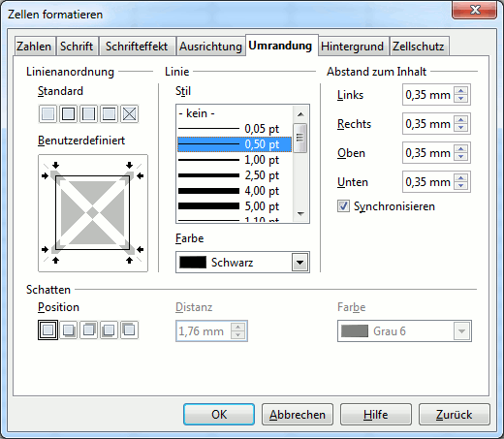Select the shadow to top left icon
This screenshot has height=439, width=504.
click(x=129, y=329)
